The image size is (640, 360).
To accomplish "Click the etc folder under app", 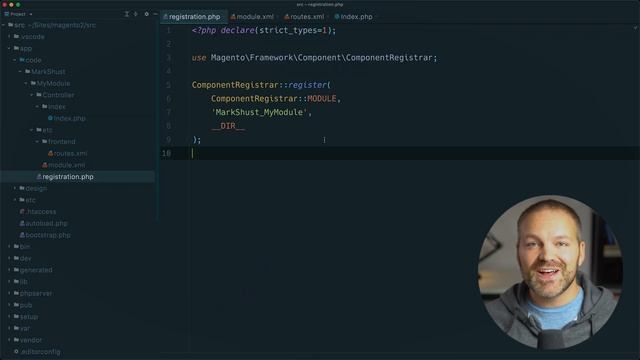I will (x=27, y=200).
